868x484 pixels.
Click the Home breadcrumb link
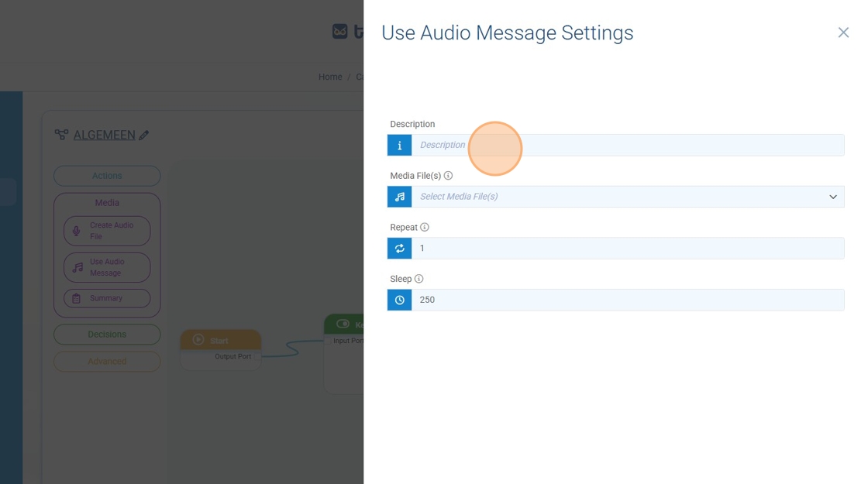click(329, 77)
